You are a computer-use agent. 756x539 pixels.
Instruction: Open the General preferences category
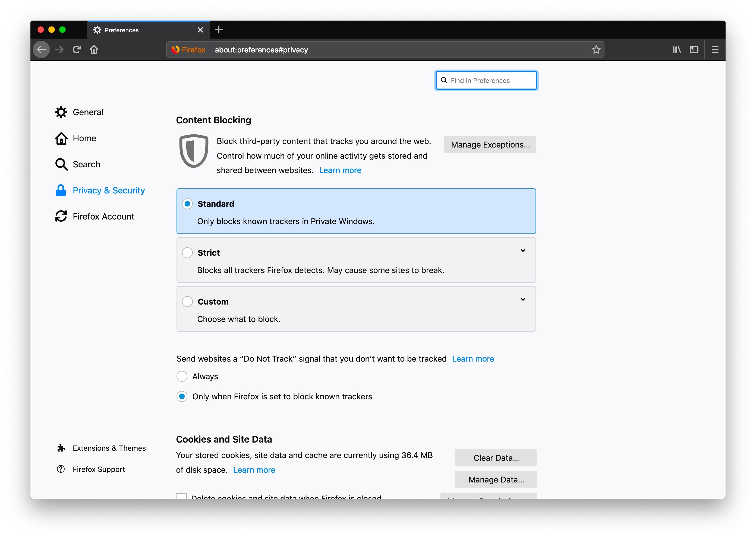[x=87, y=112]
